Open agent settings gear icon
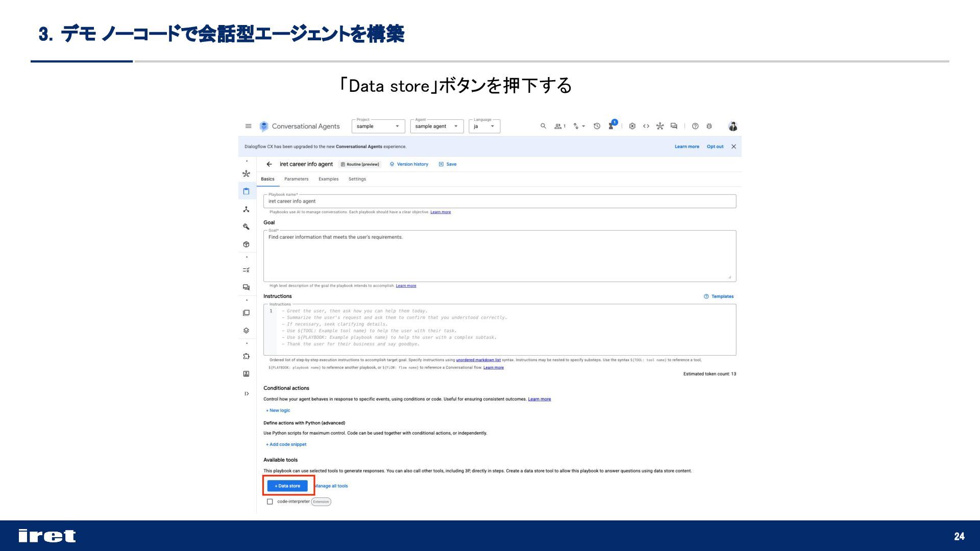 tap(632, 126)
